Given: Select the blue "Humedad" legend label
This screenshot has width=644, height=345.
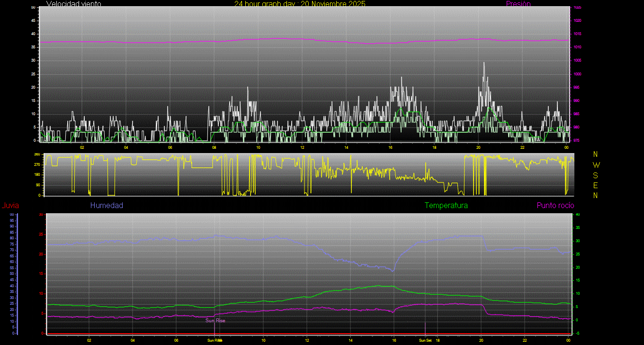Looking at the screenshot, I should pos(107,206).
